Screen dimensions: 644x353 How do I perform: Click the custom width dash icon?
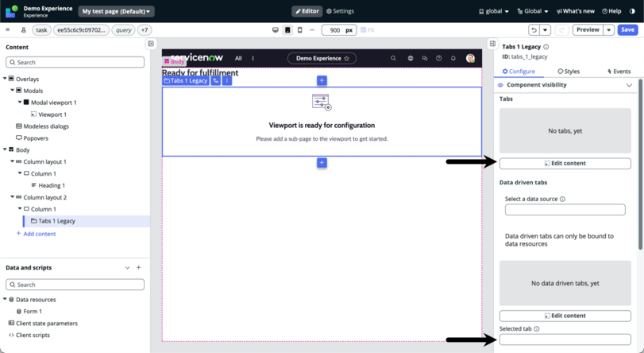(312, 30)
